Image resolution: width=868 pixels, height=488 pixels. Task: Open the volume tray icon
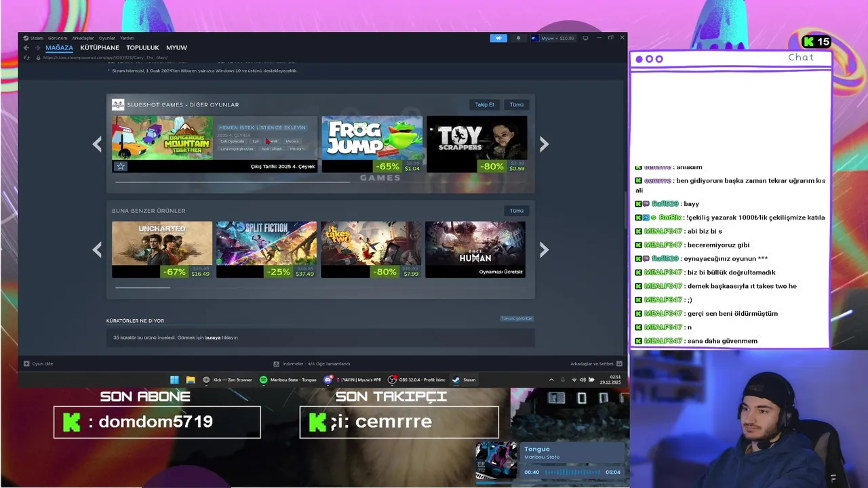pos(583,380)
